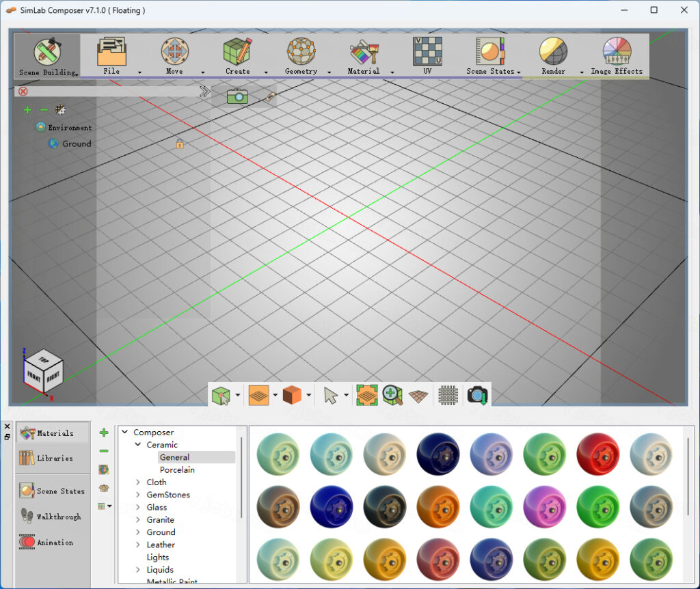Select the Porcelain material subcategory
The height and width of the screenshot is (589, 700).
point(177,470)
